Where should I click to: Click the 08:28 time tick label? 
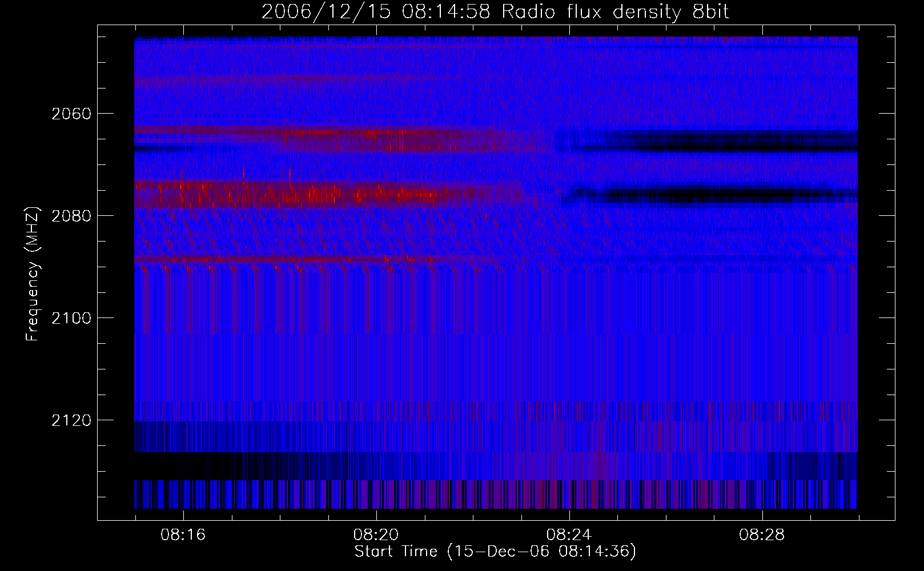pyautogui.click(x=762, y=535)
